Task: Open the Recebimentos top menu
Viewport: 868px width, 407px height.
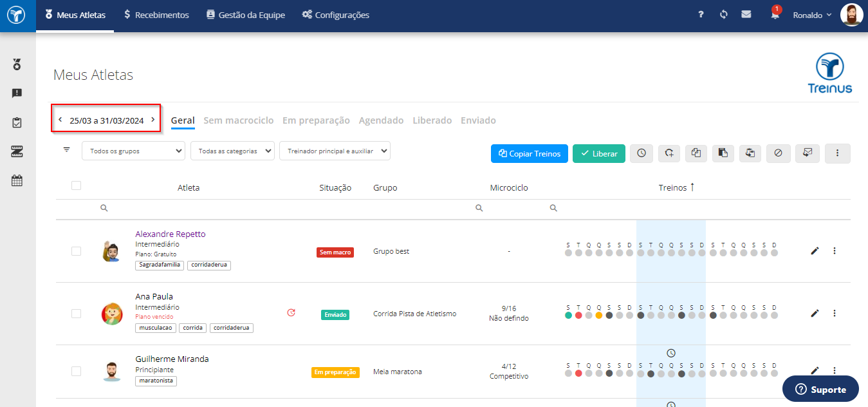Action: click(156, 15)
